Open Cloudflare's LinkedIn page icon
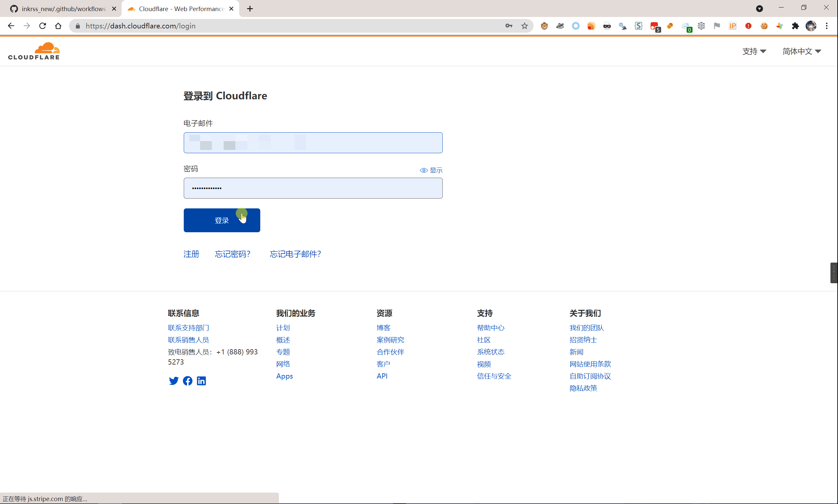Screen dimensions: 838x504 point(201,381)
